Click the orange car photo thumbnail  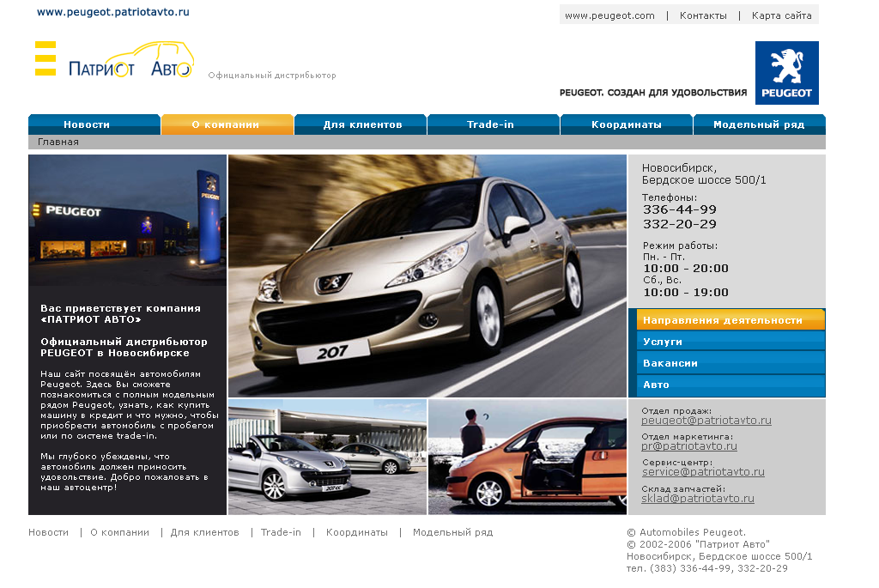(x=527, y=457)
